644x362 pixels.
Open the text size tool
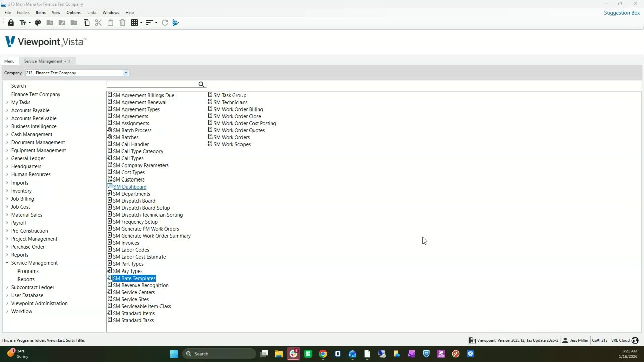point(23,23)
